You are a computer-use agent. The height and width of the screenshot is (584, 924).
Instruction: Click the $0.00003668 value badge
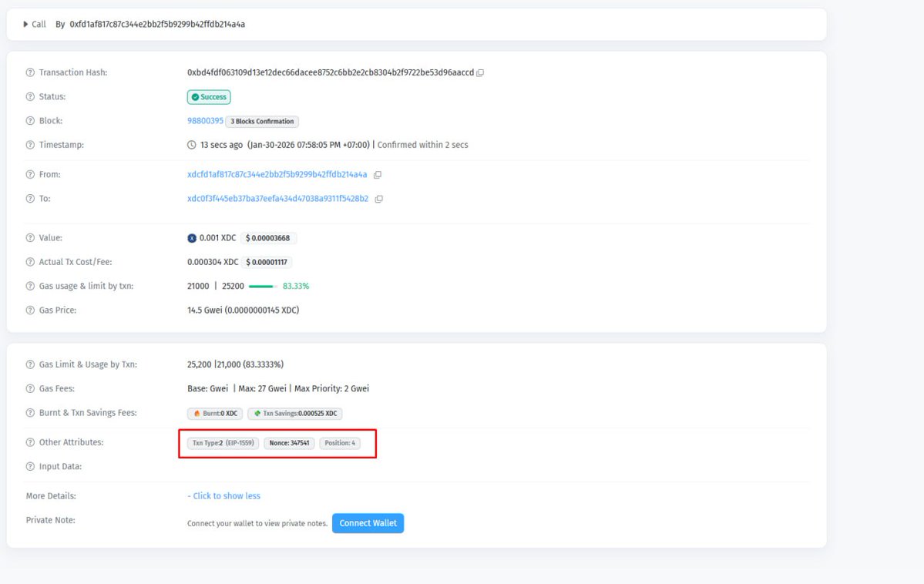[x=267, y=238]
